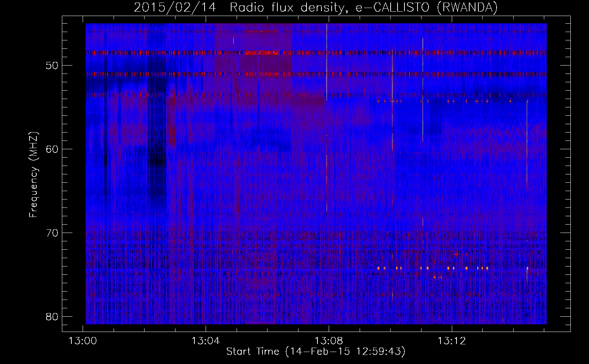
Task: Click the 13:12 time tick label
Action: 451,341
